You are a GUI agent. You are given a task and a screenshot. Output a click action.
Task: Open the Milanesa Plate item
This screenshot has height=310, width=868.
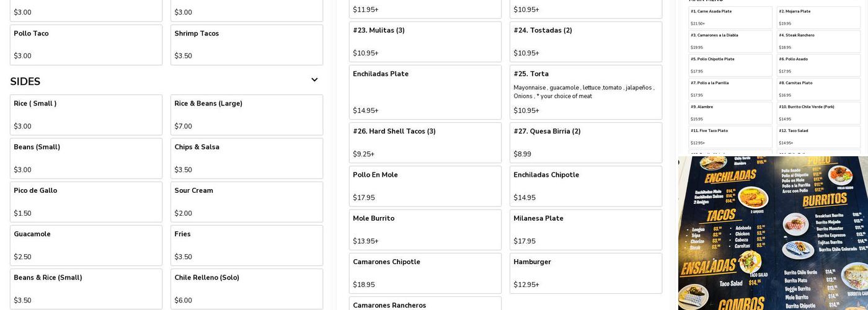pos(585,229)
